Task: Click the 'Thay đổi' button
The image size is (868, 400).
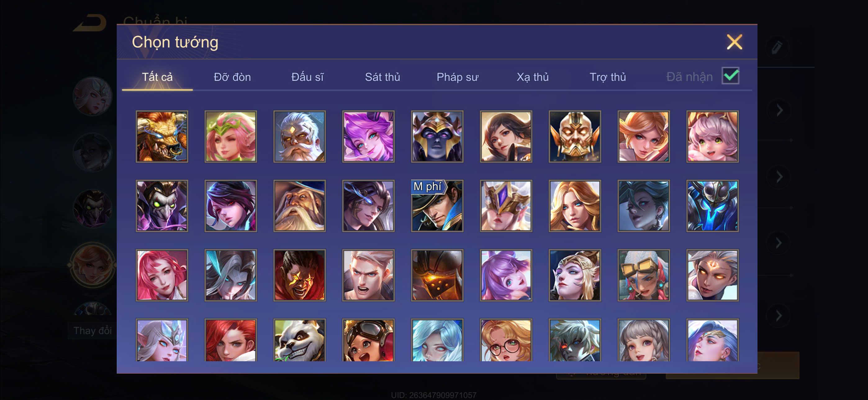Action: pyautogui.click(x=92, y=331)
